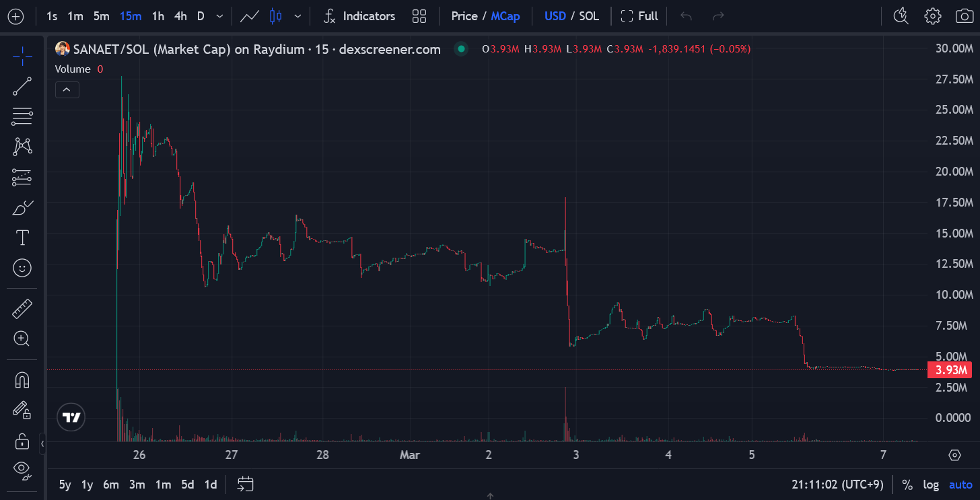Open the candlestick chart type dropdown
The width and height of the screenshot is (980, 500).
pyautogui.click(x=297, y=16)
